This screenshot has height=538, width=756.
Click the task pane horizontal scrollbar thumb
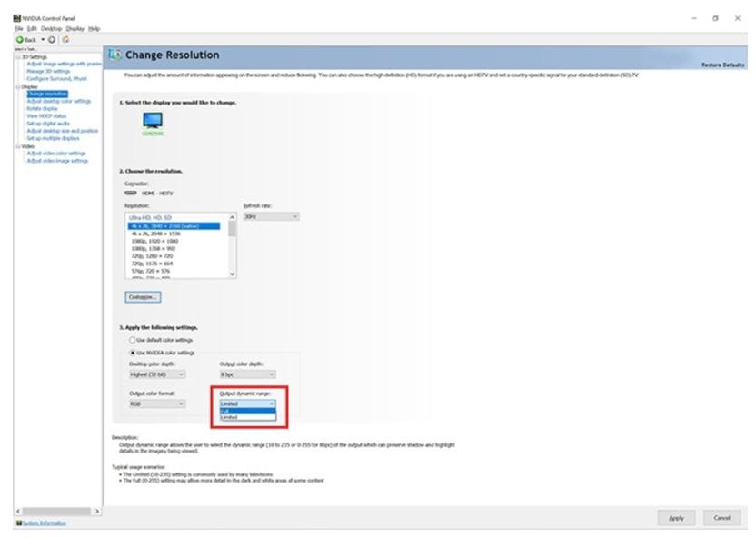(56, 511)
